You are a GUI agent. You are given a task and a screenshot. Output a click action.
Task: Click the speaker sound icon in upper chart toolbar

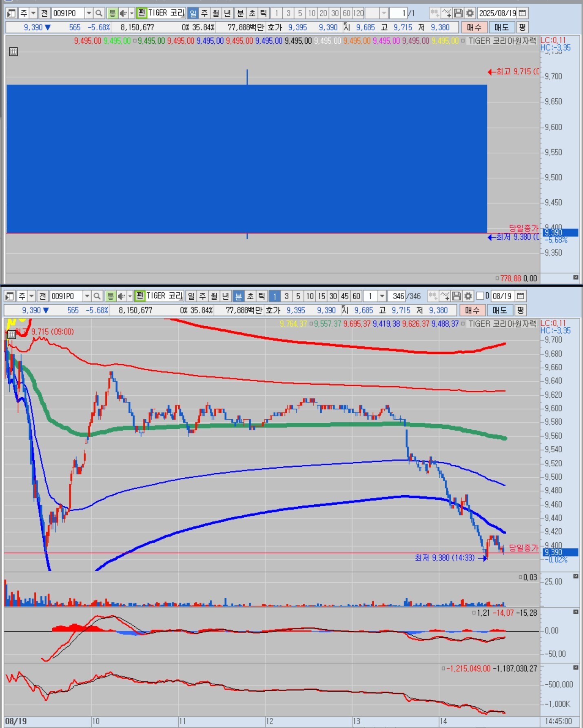[123, 13]
